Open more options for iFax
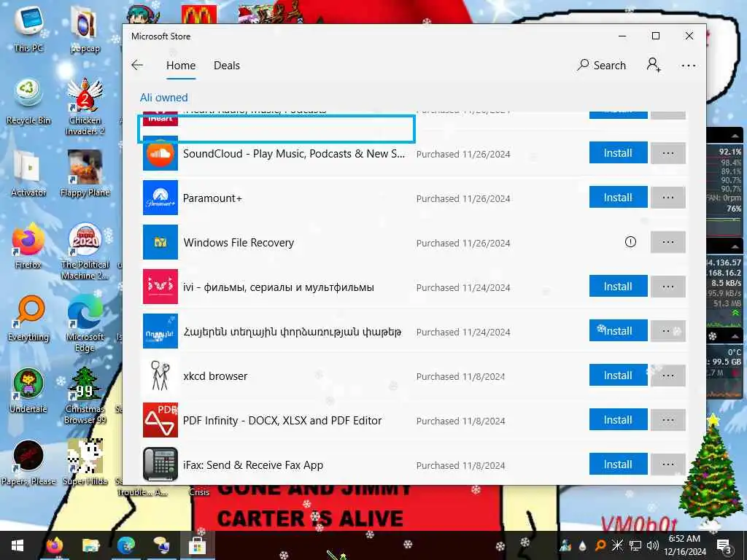Screen dimensions: 747x560 (x=668, y=464)
